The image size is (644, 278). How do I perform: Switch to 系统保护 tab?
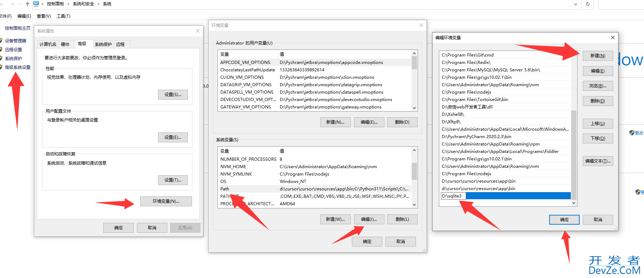point(103,44)
